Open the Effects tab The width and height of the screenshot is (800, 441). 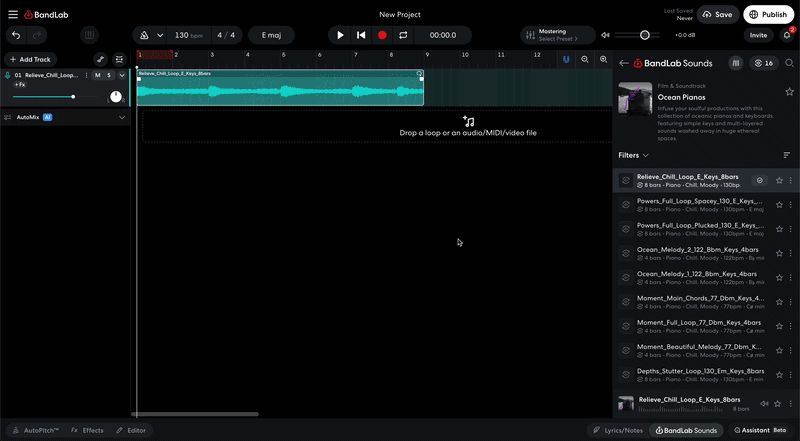(87, 430)
